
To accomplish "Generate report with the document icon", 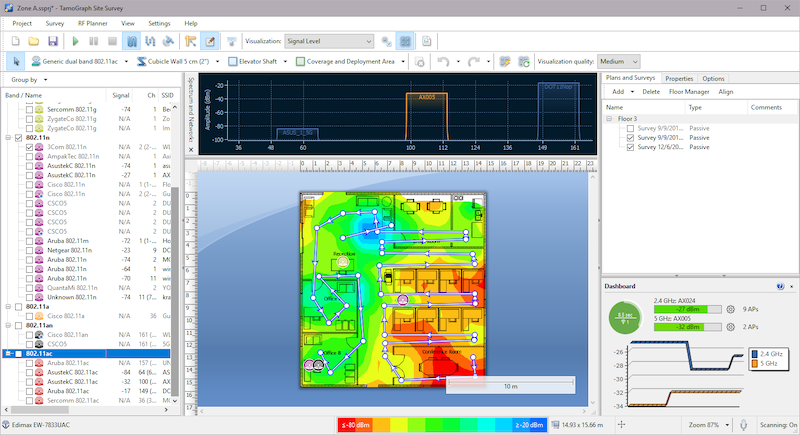I will pyautogui.click(x=427, y=41).
